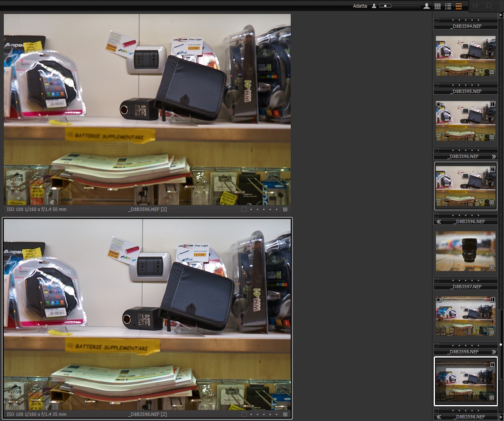Image resolution: width=504 pixels, height=421 pixels.
Task: Toggle color tag box in bottom viewer footer
Action: click(244, 414)
